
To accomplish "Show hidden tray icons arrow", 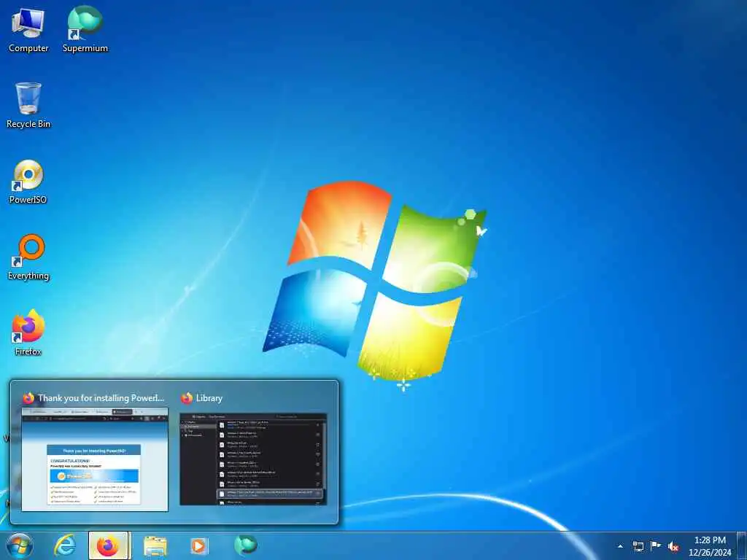I will (x=620, y=547).
